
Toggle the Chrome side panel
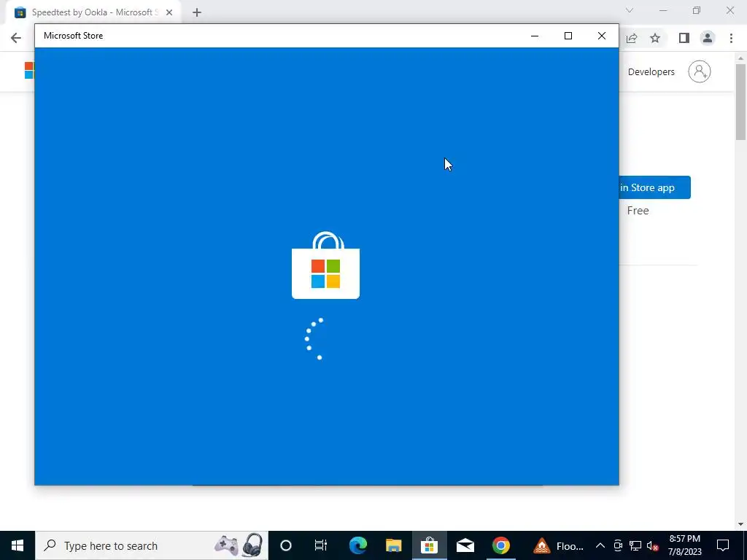[x=684, y=38]
